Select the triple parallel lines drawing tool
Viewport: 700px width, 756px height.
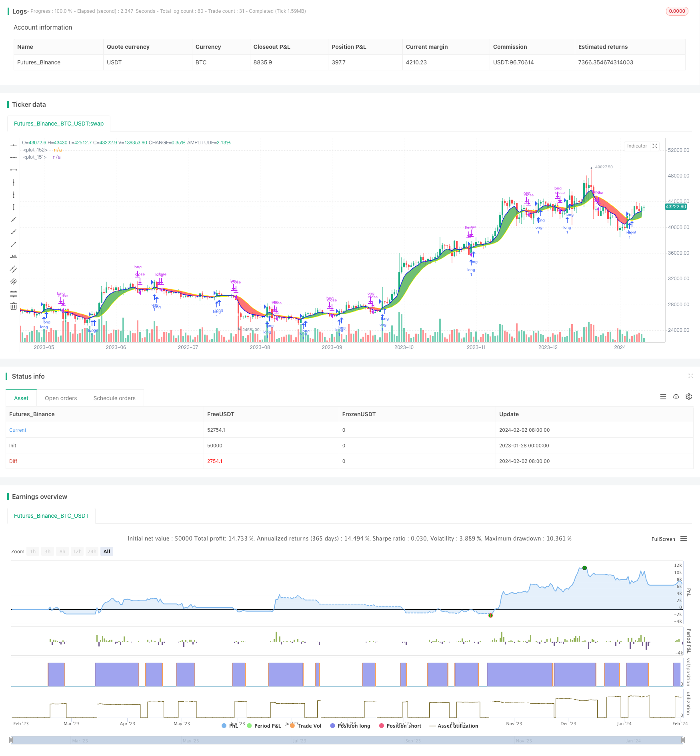coord(14,281)
